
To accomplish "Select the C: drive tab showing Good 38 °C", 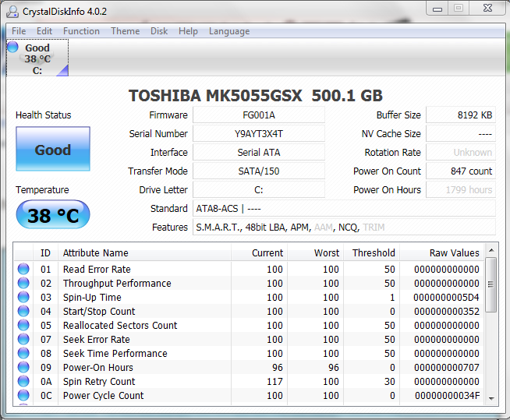I will click(x=37, y=58).
